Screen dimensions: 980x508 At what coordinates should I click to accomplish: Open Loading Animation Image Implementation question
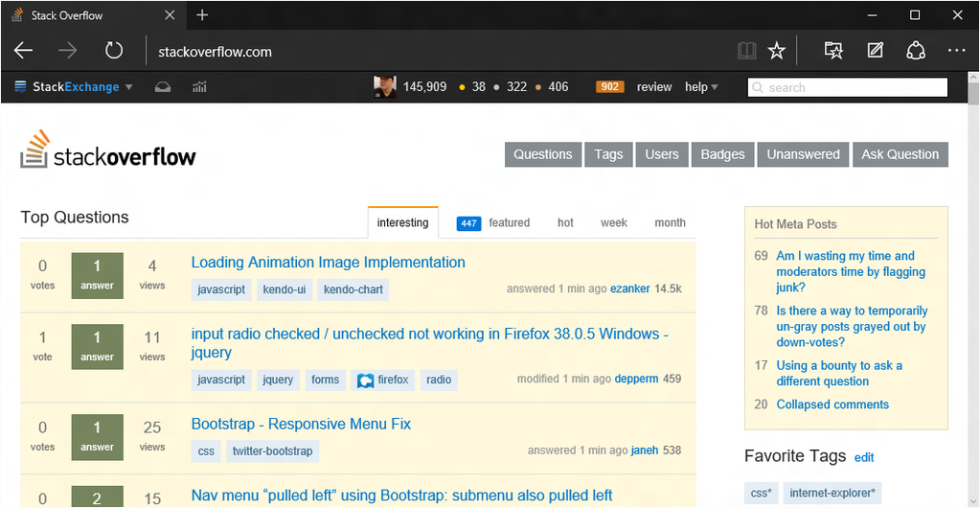click(329, 262)
